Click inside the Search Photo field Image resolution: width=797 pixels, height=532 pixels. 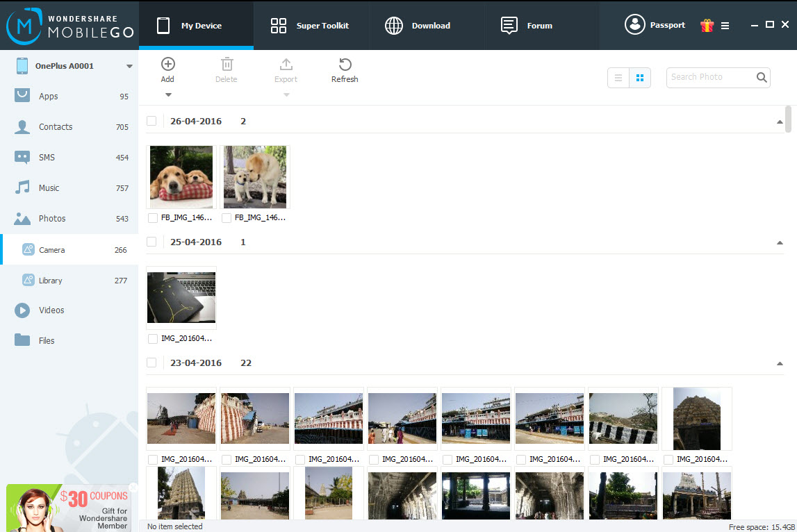pyautogui.click(x=709, y=77)
